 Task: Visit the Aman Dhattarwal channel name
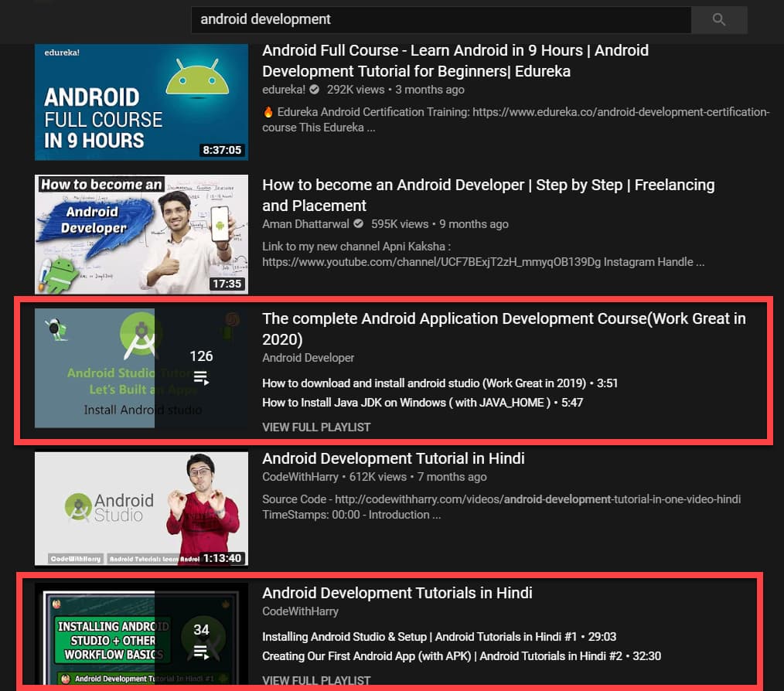pyautogui.click(x=305, y=224)
